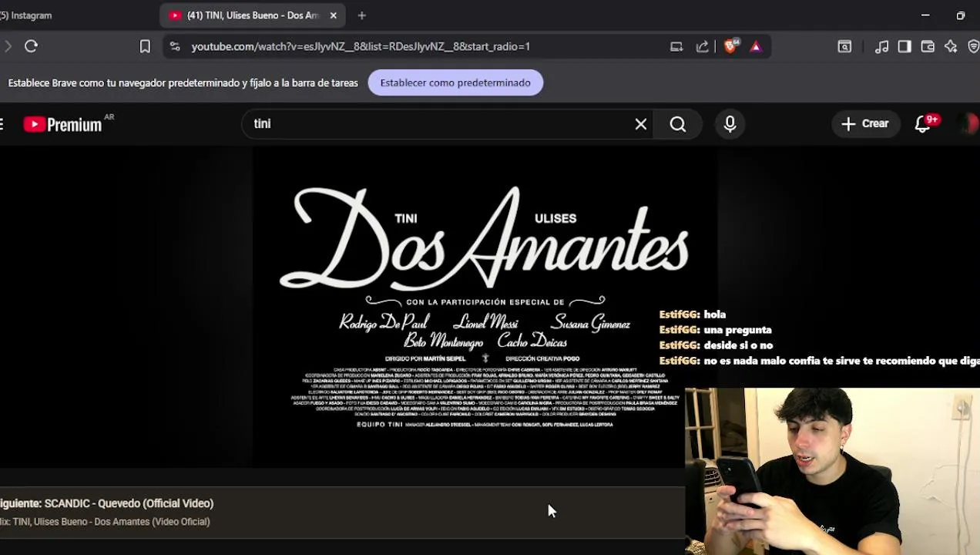980x555 pixels.
Task: Open Leo AI sparkle icon
Action: pos(951,46)
